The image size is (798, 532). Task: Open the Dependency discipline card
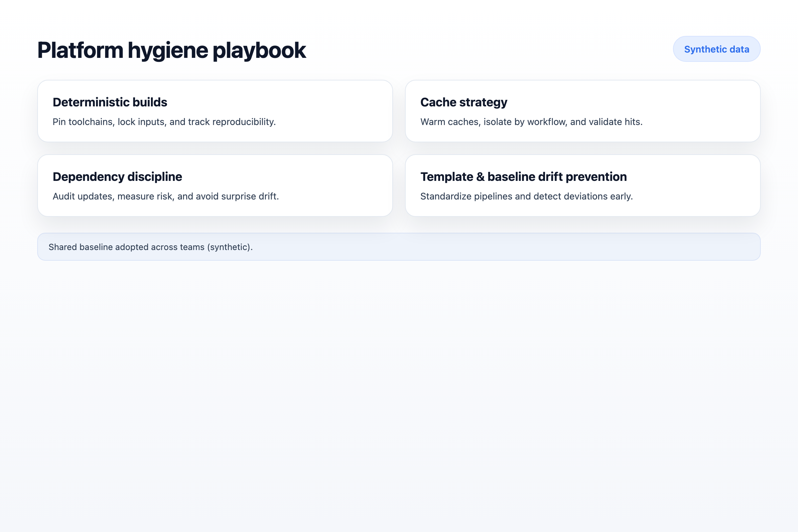coord(215,185)
